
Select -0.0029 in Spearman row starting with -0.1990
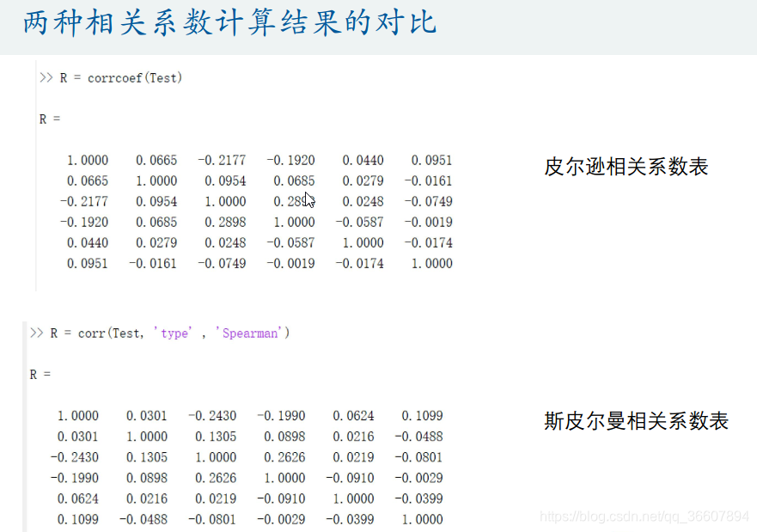[418, 478]
